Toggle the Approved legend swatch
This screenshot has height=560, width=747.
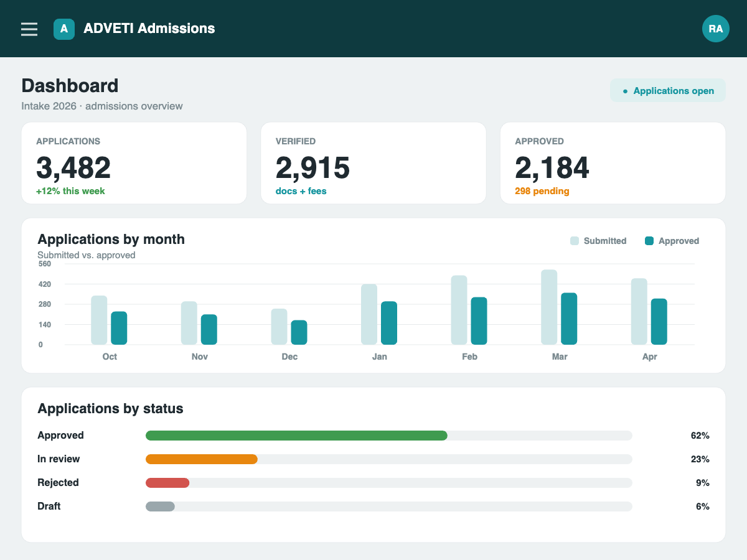click(x=649, y=241)
